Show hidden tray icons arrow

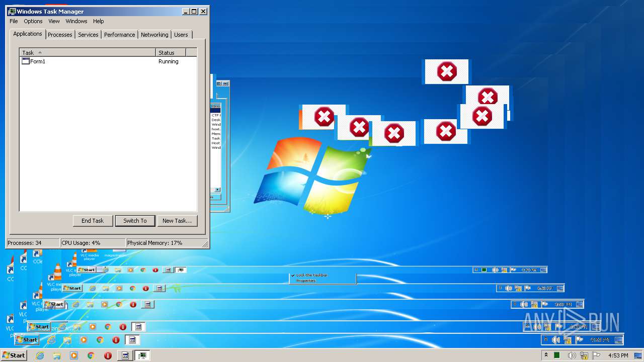tap(546, 355)
